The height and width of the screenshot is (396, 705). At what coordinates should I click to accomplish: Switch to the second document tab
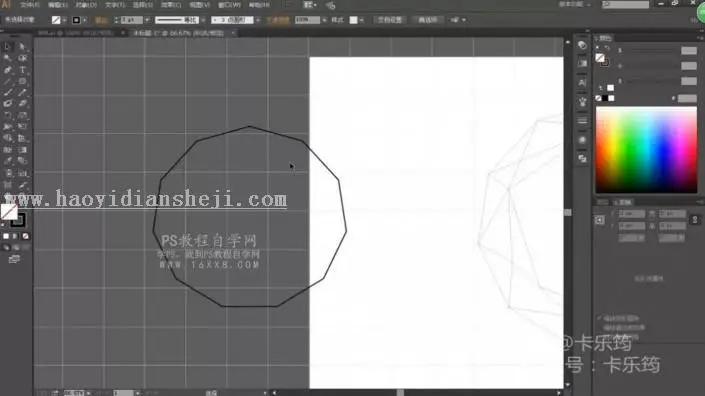click(180, 33)
